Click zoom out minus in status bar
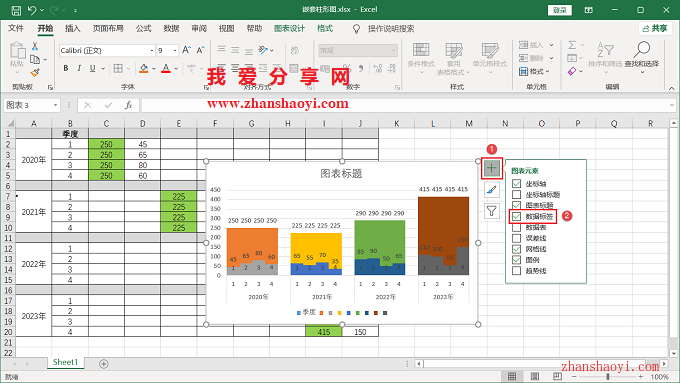Viewport: 680px width, 383px height. tap(574, 376)
